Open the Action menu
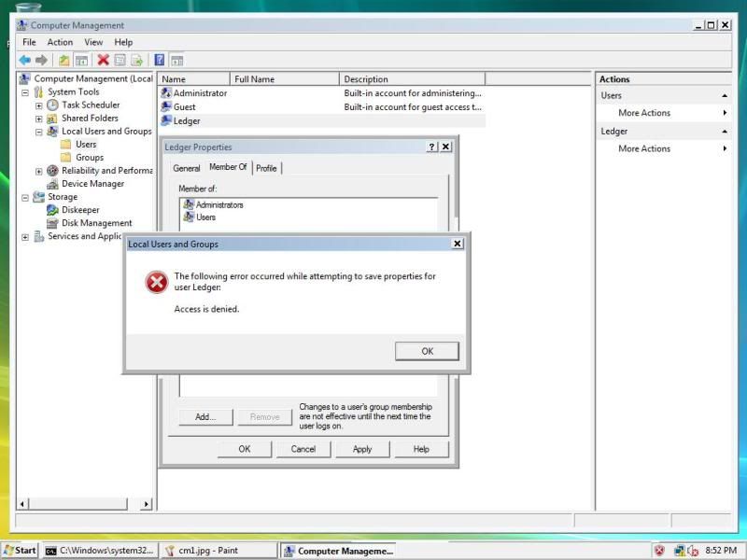 coord(60,42)
